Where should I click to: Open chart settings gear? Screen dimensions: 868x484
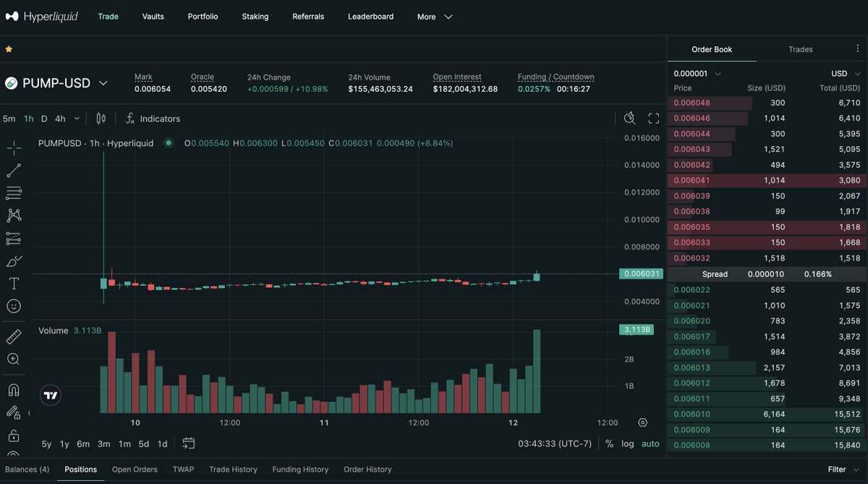tap(643, 423)
